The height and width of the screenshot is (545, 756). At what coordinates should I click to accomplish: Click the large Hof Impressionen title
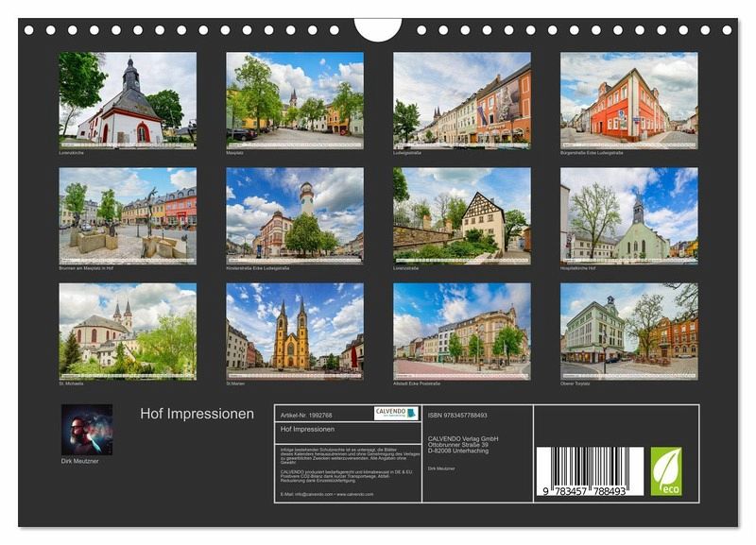tap(197, 414)
